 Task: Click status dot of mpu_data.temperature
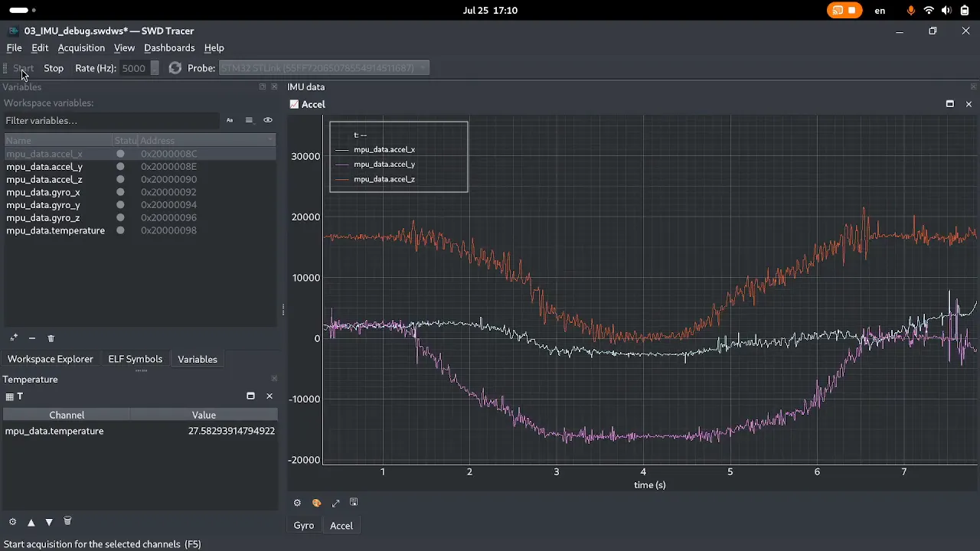(120, 230)
